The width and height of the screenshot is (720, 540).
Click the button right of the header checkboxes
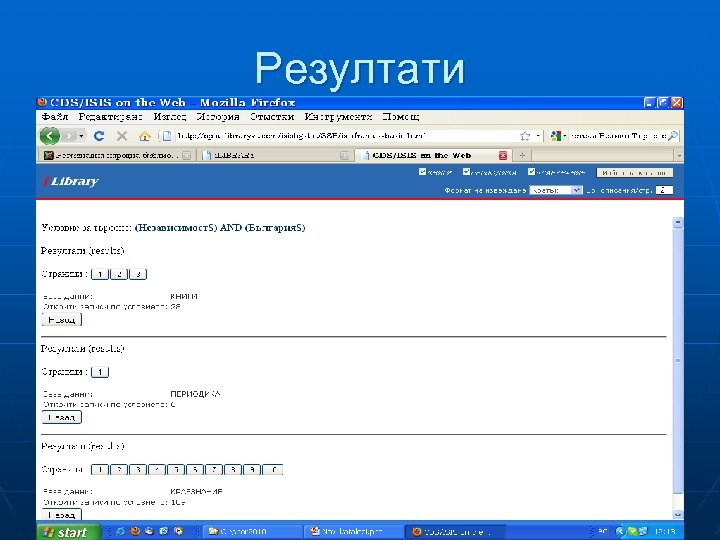tap(635, 173)
